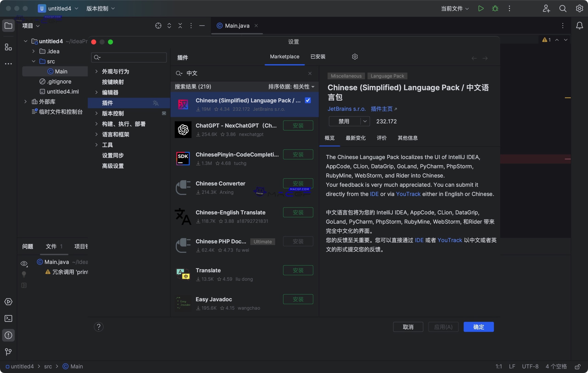Open the version control sidebar icon

coord(8,352)
